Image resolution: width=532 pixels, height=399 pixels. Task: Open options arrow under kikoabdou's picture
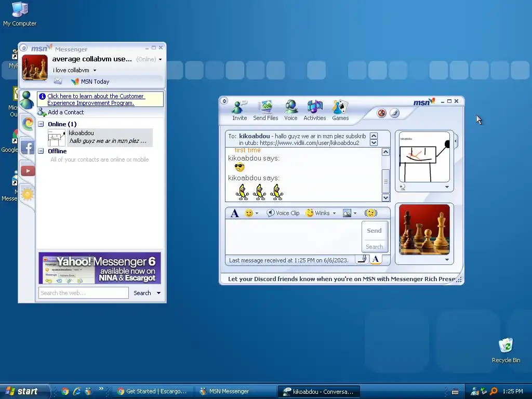[x=447, y=187]
